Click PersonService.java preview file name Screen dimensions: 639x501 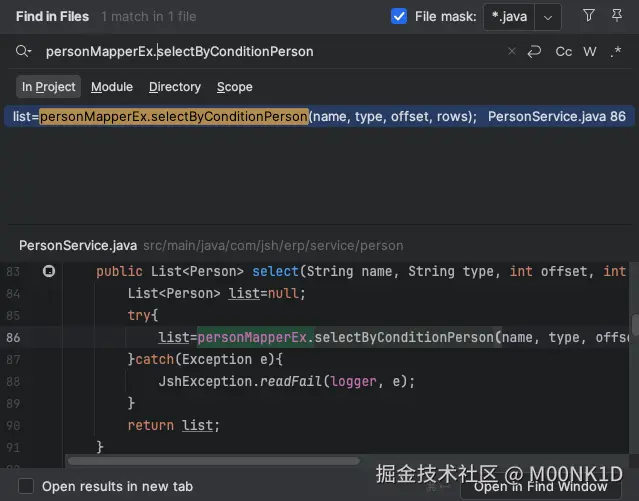tap(78, 245)
